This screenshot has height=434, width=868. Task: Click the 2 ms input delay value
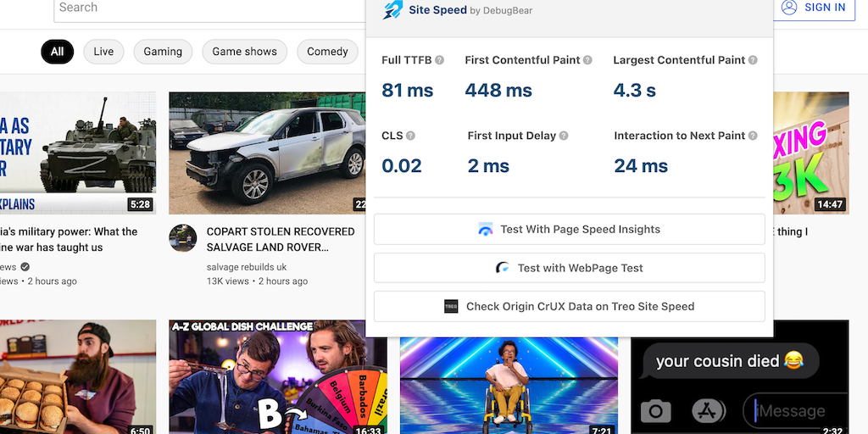tap(488, 165)
